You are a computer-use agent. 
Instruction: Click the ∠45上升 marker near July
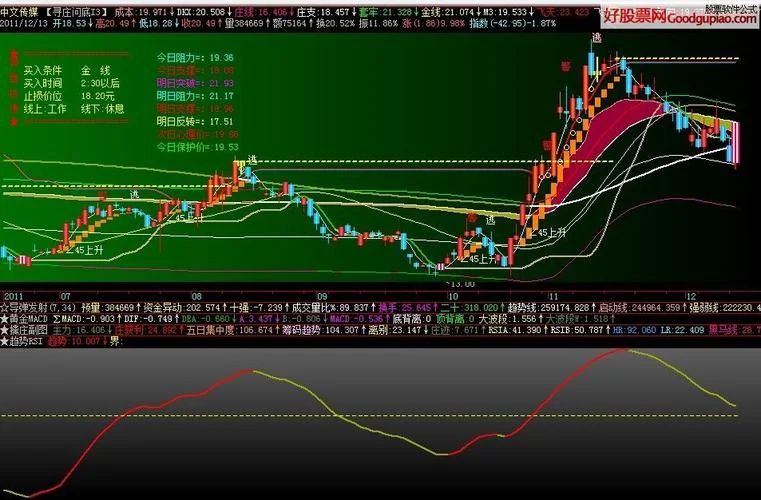(85, 250)
